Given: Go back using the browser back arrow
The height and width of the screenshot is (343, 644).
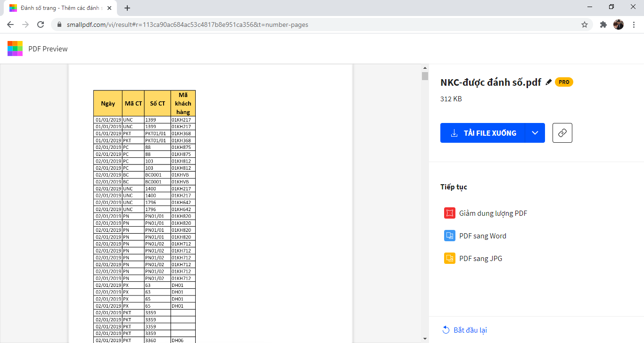Looking at the screenshot, I should tap(10, 24).
